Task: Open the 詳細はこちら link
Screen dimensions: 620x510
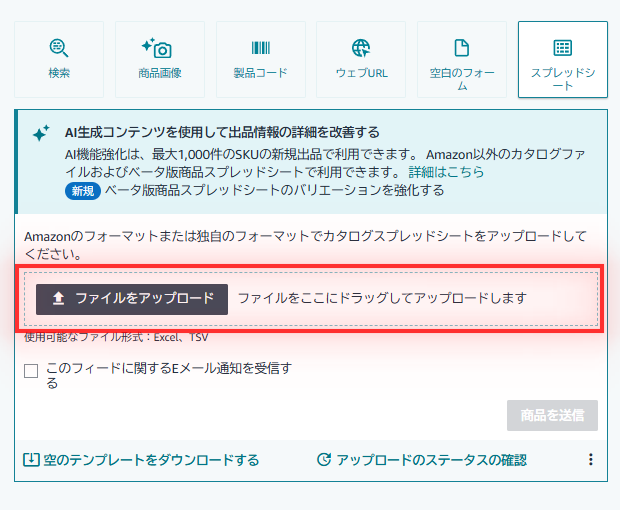Action: click(x=446, y=172)
